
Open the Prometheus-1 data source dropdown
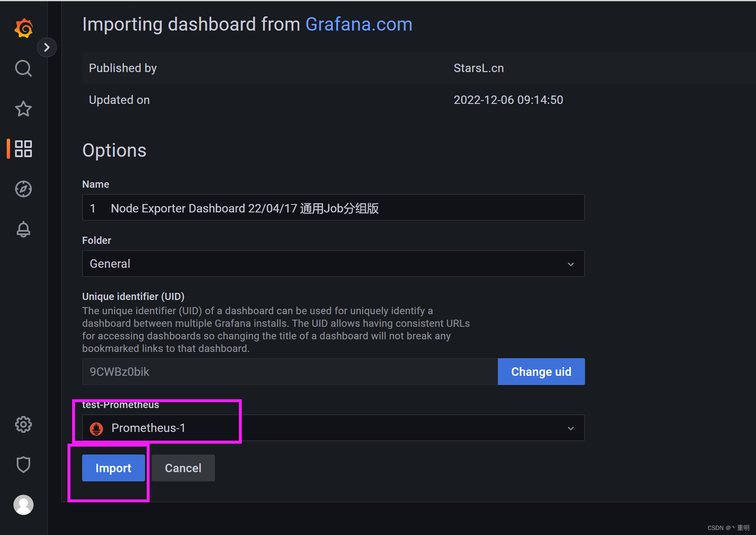click(333, 428)
